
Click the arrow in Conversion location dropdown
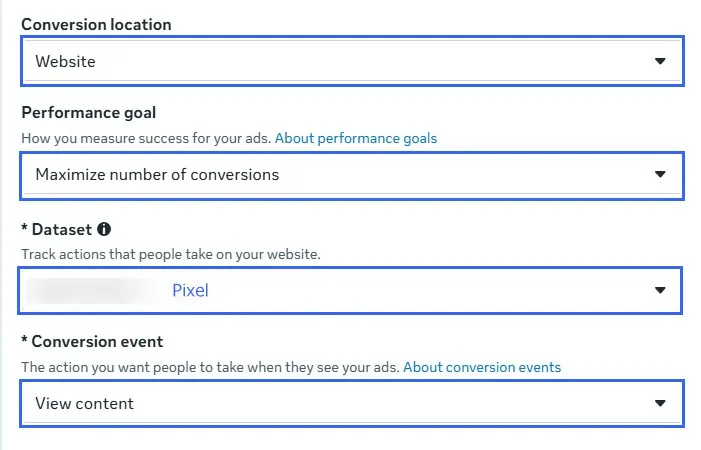tap(660, 61)
